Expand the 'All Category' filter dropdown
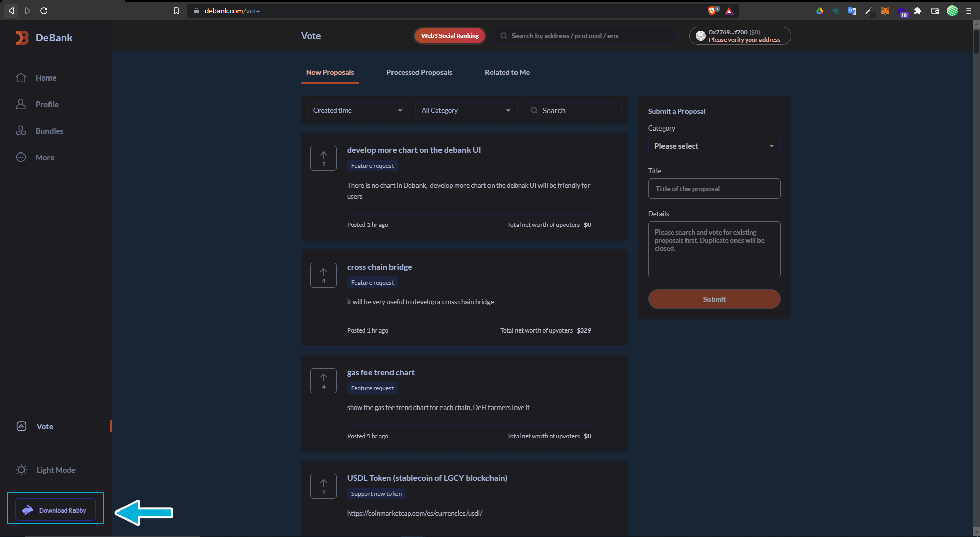 [x=465, y=111]
